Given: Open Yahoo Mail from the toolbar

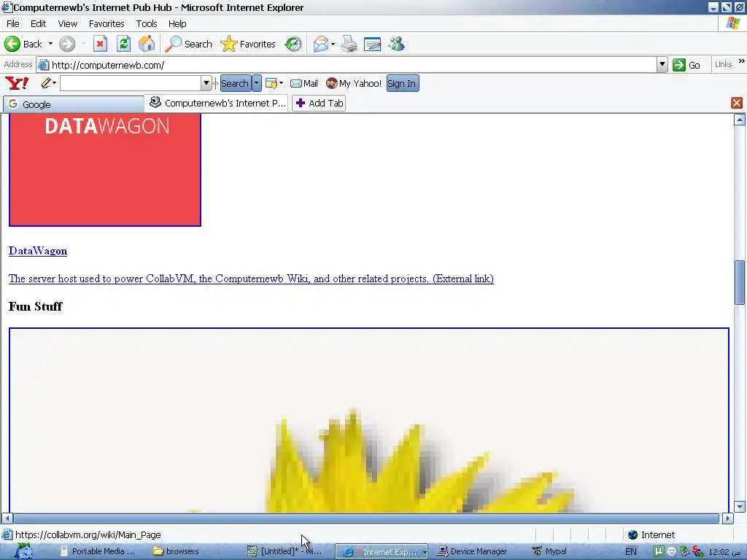Looking at the screenshot, I should (304, 83).
